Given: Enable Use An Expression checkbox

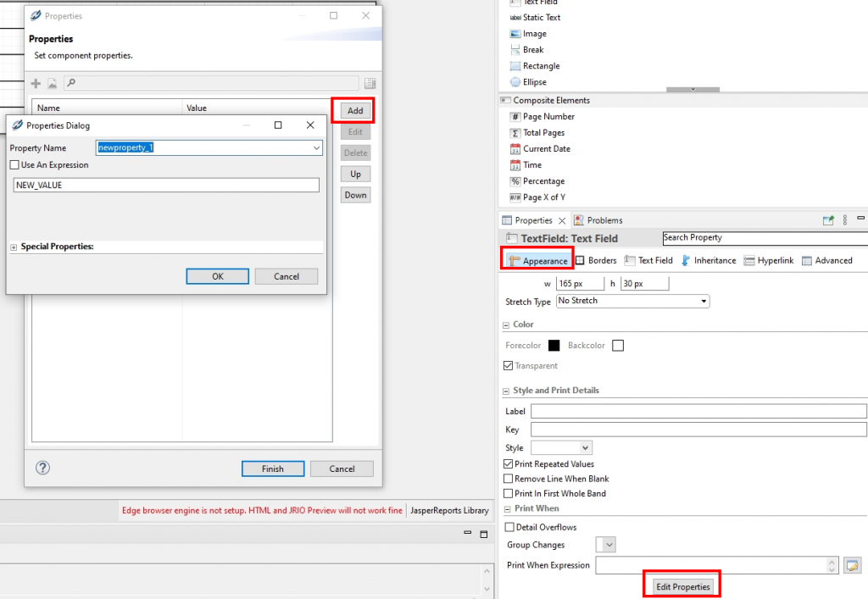Looking at the screenshot, I should coord(14,165).
